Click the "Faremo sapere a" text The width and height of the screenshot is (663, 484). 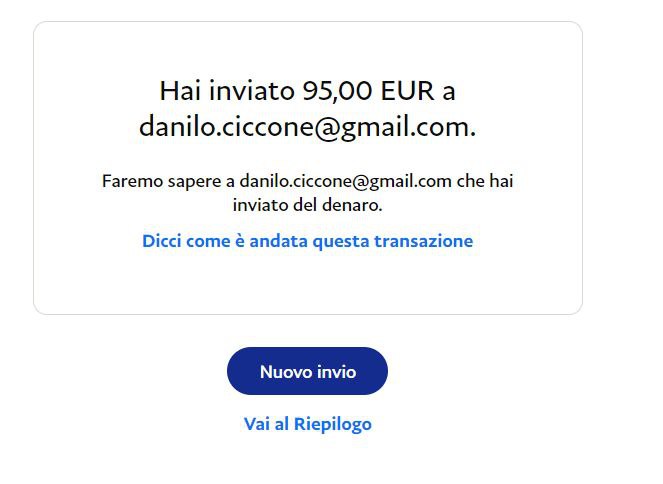pos(168,181)
